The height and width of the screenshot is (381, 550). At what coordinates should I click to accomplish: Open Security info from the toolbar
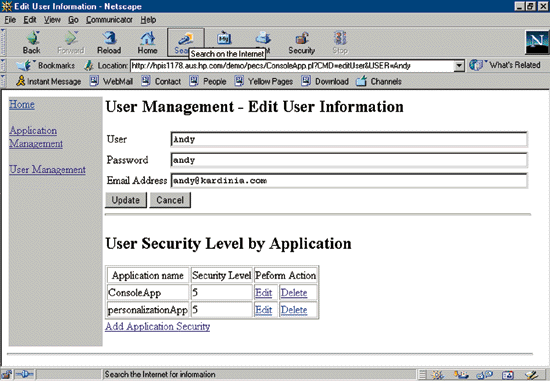[x=301, y=42]
